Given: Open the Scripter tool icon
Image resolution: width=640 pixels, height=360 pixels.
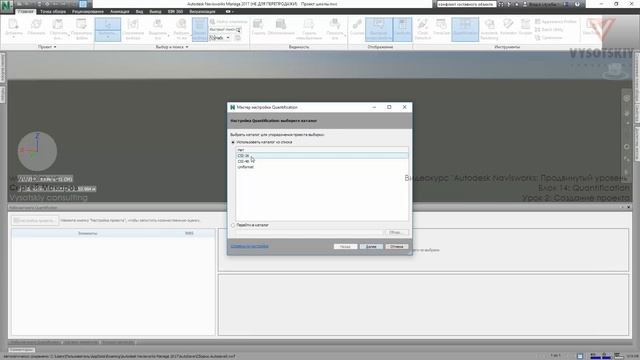Looking at the screenshot, I should pos(525,25).
